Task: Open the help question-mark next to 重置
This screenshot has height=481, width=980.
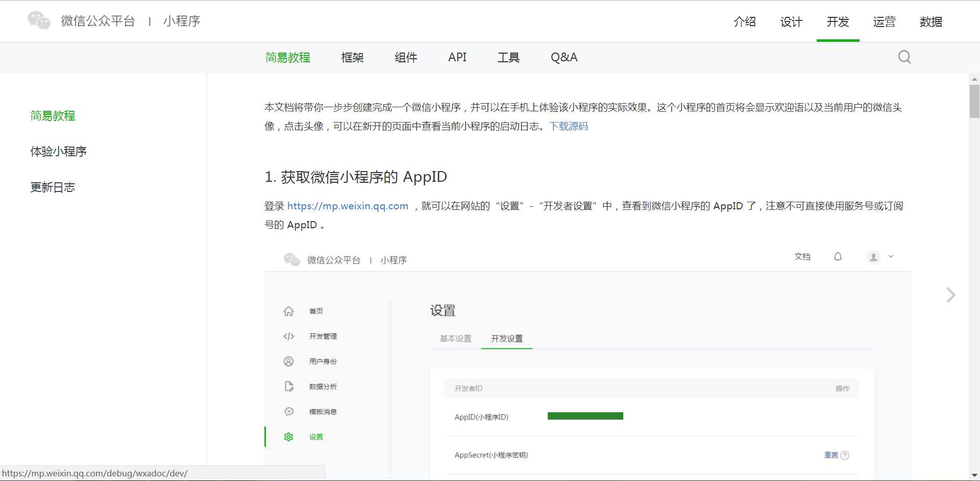Action: tap(845, 455)
